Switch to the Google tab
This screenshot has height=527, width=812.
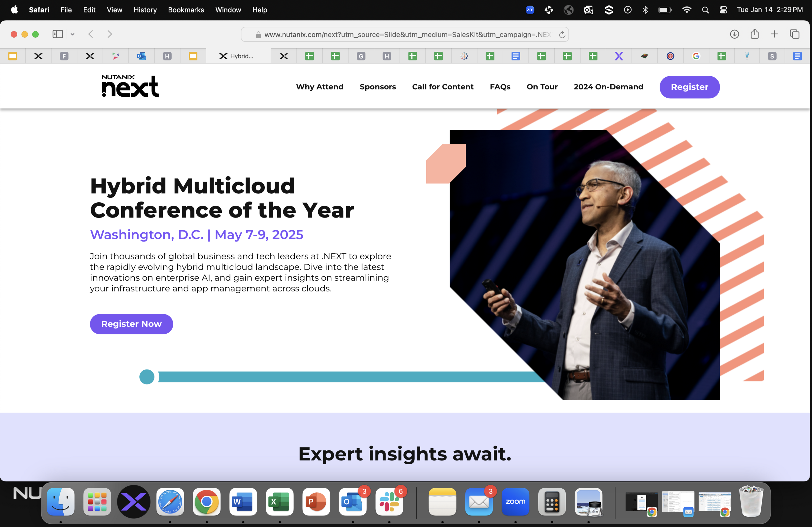click(x=696, y=56)
